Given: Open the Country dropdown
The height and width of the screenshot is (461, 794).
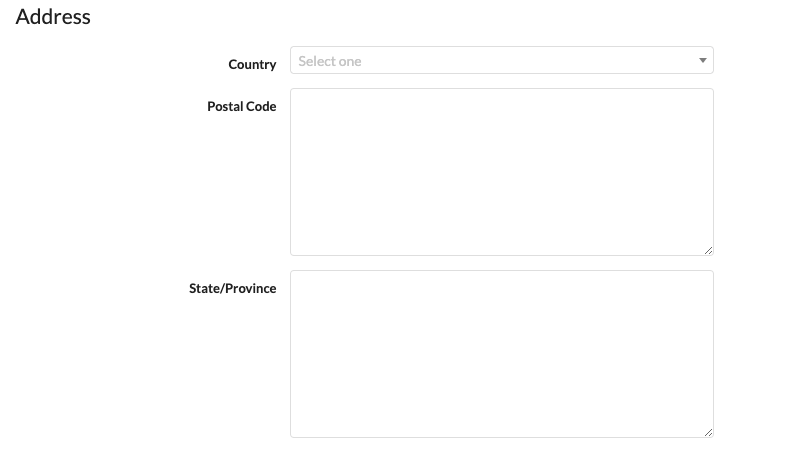Looking at the screenshot, I should point(501,61).
